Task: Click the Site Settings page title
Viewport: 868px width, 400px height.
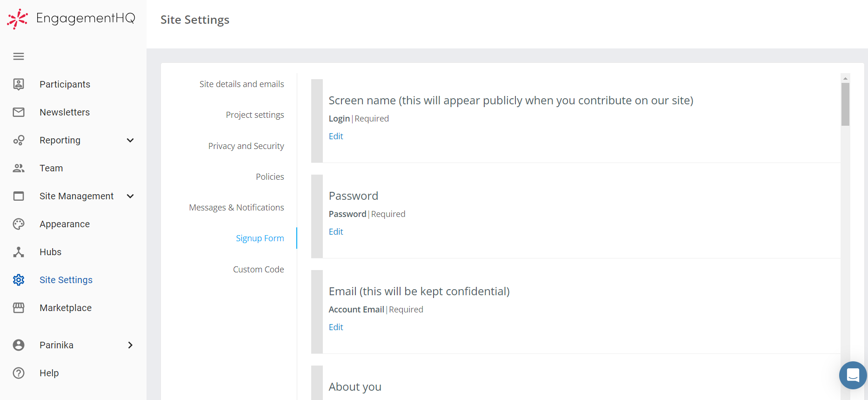Action: coord(195,20)
